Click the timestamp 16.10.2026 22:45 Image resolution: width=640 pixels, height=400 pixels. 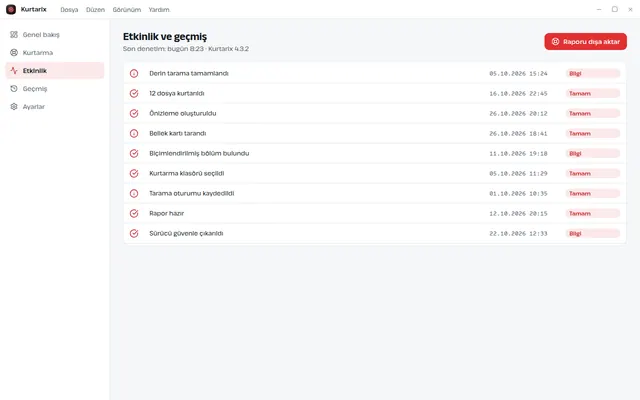coord(518,93)
